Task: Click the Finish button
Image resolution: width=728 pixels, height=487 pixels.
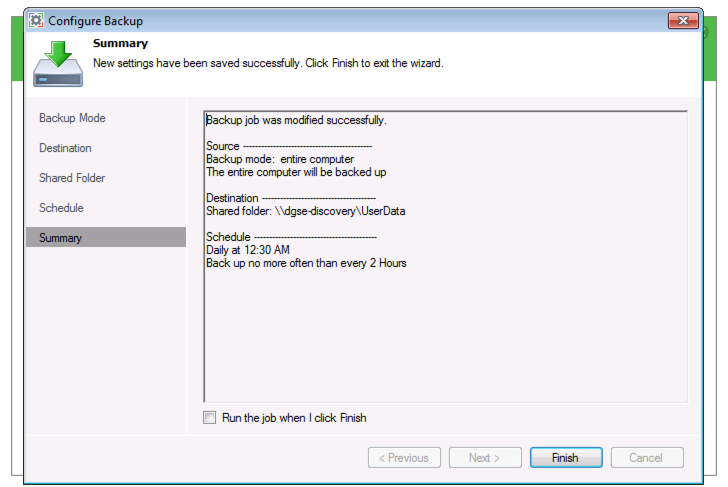Action: [566, 457]
